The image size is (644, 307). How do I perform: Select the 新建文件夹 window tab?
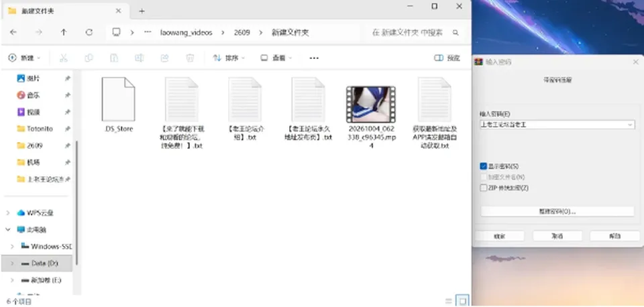(66, 11)
